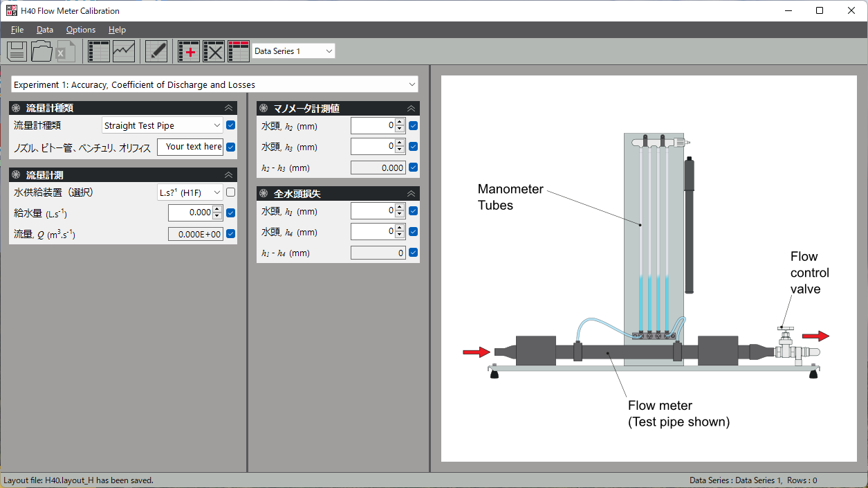Viewport: 868px width, 488px height.
Task: Collapse the 流量計種類 panel
Action: [228, 108]
